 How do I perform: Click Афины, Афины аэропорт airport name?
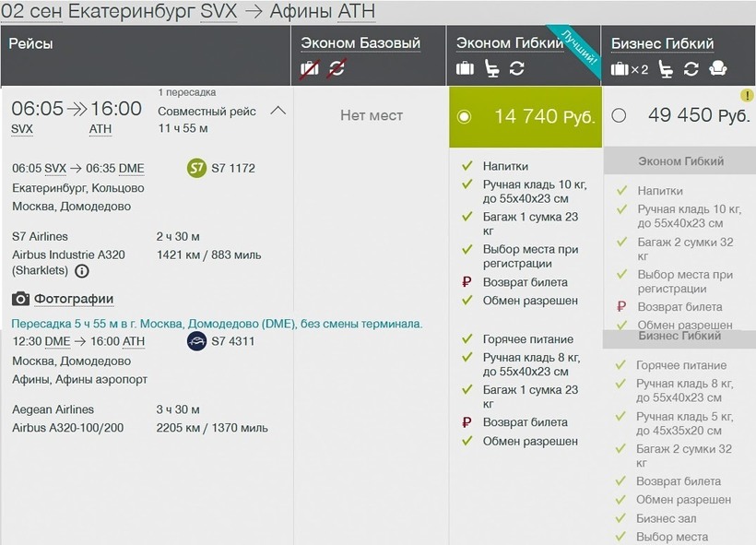[79, 380]
